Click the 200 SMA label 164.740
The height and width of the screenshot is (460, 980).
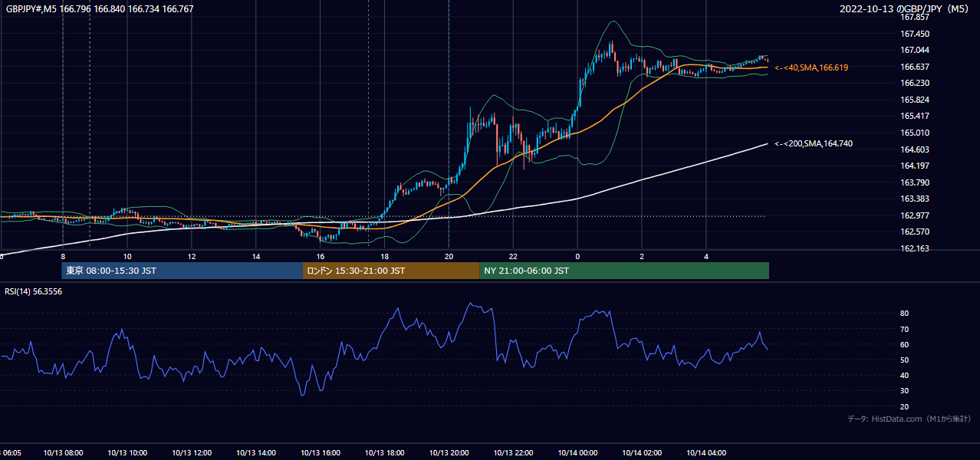[x=814, y=143]
